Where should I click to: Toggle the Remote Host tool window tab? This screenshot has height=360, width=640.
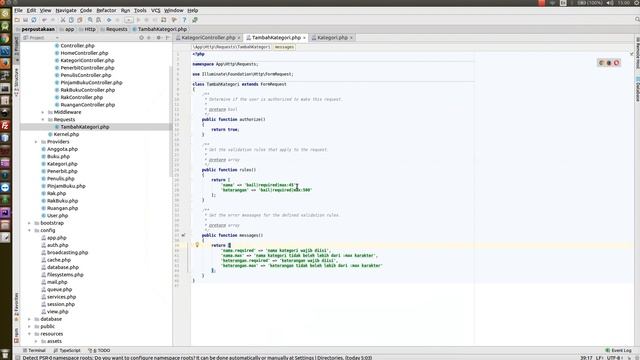click(x=637, y=53)
